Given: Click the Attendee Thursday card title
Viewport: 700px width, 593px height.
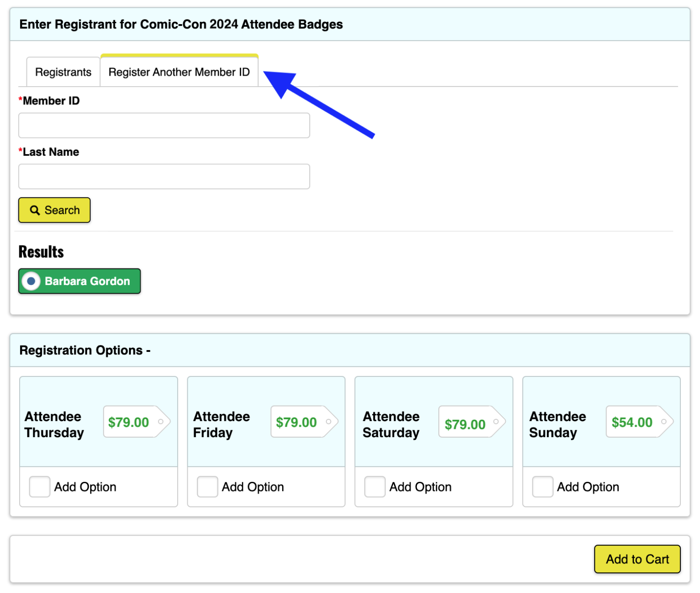Looking at the screenshot, I should pos(54,424).
